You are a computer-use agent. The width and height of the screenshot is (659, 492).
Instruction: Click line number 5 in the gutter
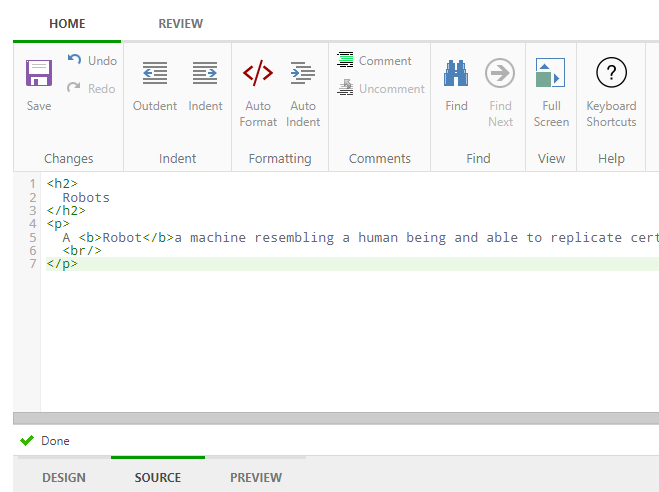pos(33,238)
